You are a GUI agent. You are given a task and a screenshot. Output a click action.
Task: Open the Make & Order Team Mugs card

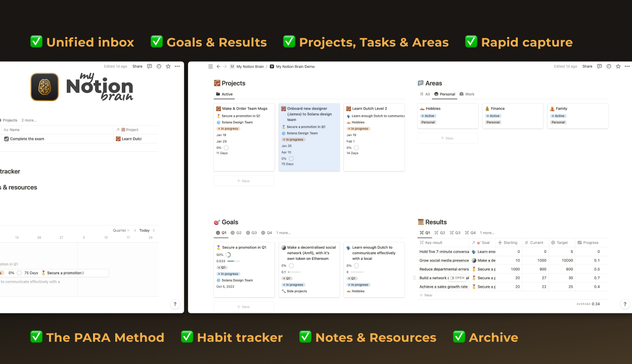click(244, 137)
